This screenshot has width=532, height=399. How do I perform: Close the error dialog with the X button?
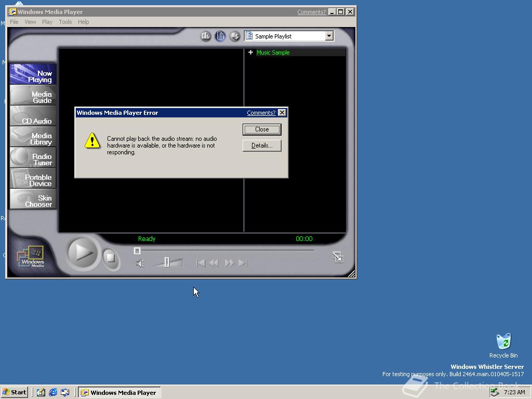tap(282, 113)
